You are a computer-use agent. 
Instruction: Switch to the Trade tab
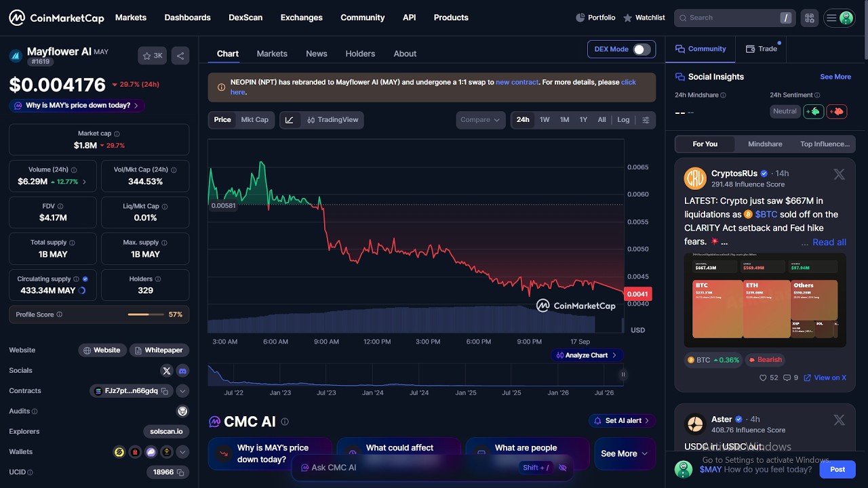[762, 49]
